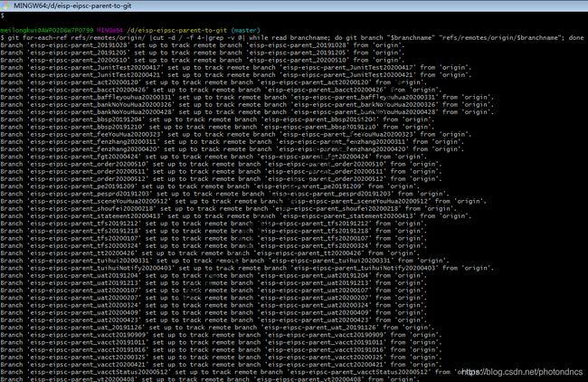Click the row for branch vacct20191011

coord(221,342)
